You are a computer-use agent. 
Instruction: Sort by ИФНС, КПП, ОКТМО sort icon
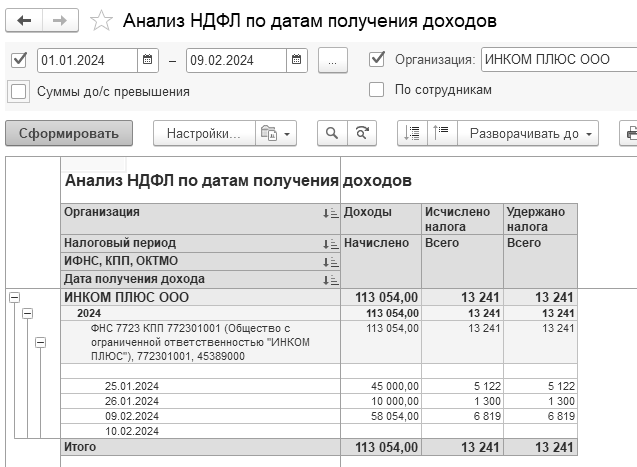tap(331, 262)
